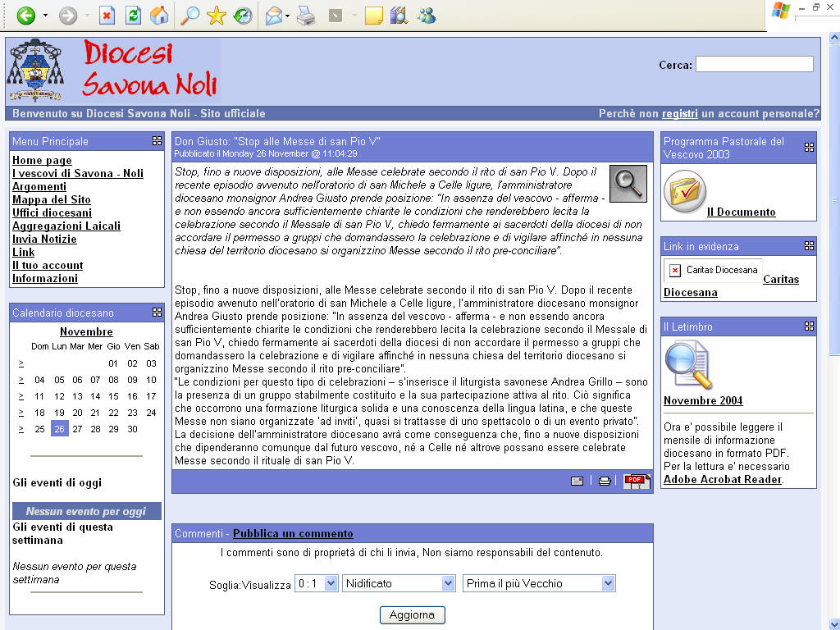The height and width of the screenshot is (630, 840).
Task: Toggle the Calendario diocesano block
Action: coord(157,313)
